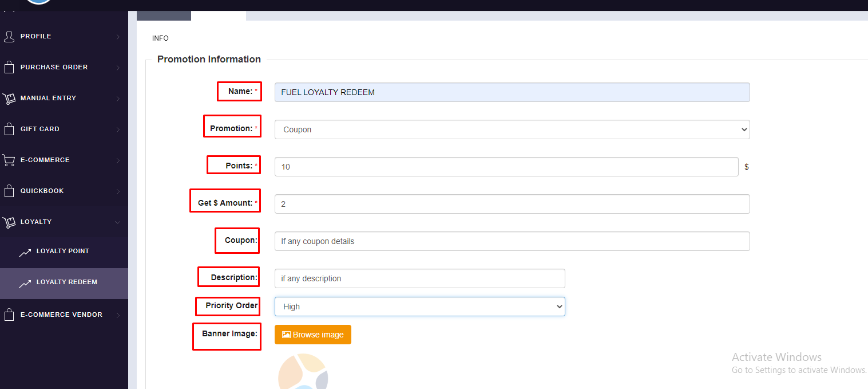This screenshot has height=389, width=868.
Task: Collapse the Loyalty sidebar menu chevron
Action: 118,222
